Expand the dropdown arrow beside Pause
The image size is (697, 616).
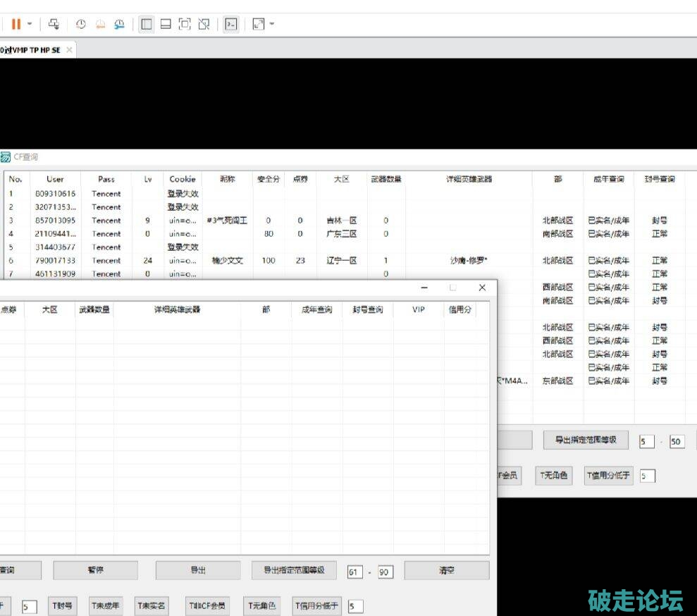(30, 24)
